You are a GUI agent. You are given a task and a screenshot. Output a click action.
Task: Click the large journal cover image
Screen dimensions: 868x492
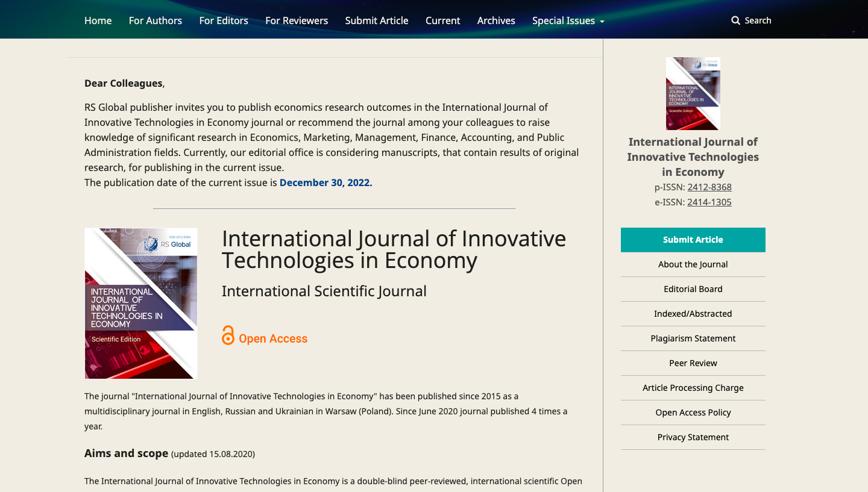[141, 303]
